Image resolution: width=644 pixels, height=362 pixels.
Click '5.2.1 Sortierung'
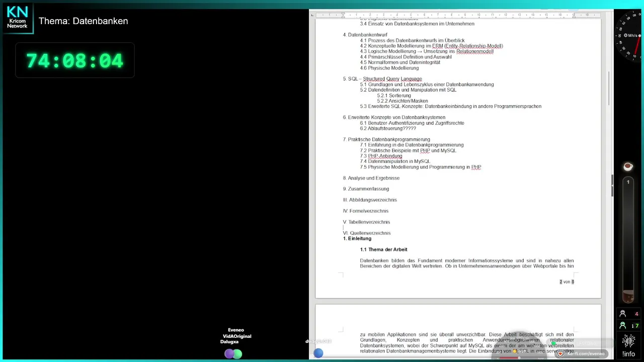pos(394,96)
